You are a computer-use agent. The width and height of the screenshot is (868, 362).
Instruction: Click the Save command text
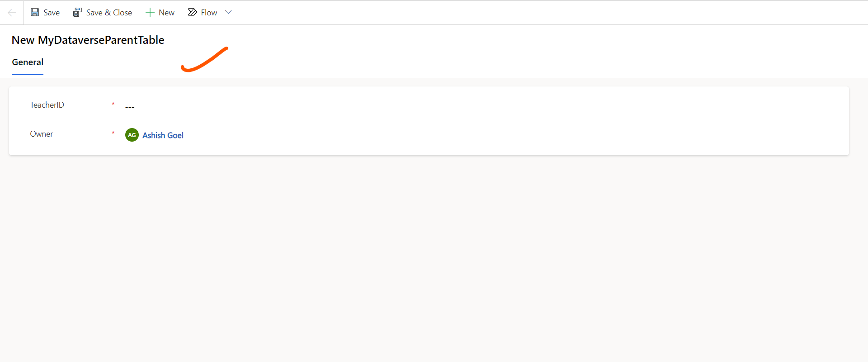click(51, 12)
